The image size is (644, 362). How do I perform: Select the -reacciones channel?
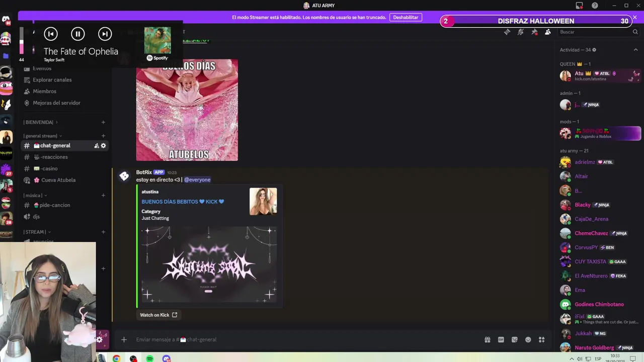(x=54, y=157)
